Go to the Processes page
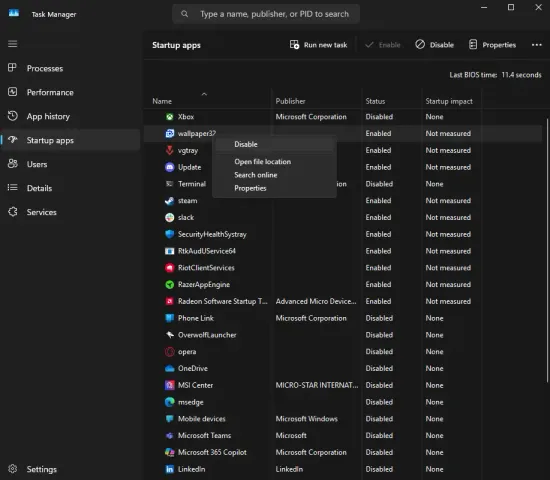 (71, 68)
